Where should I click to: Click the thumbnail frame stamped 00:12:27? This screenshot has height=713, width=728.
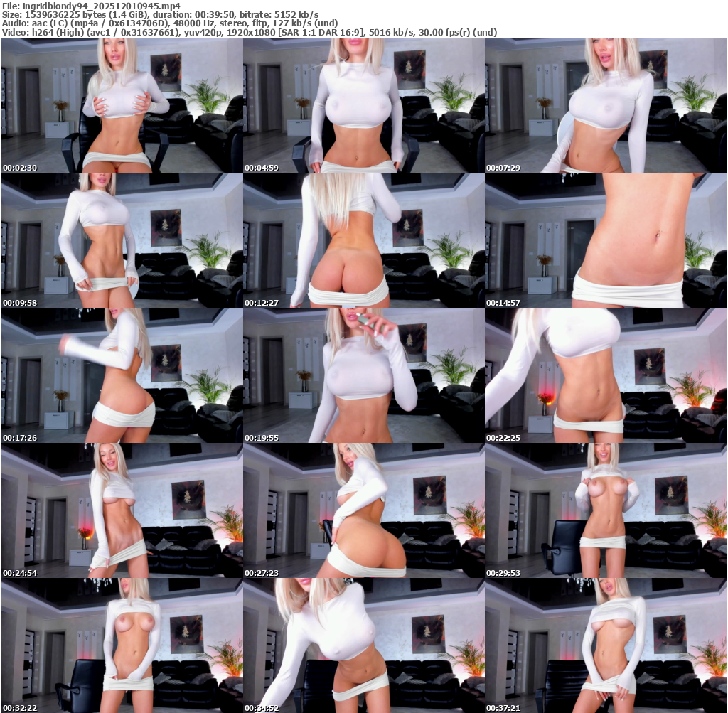(364, 240)
